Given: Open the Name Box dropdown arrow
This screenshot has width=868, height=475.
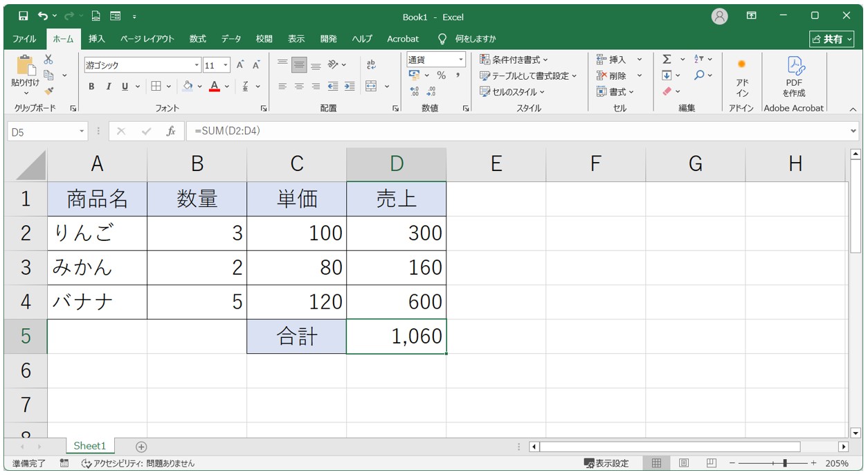Looking at the screenshot, I should [82, 131].
